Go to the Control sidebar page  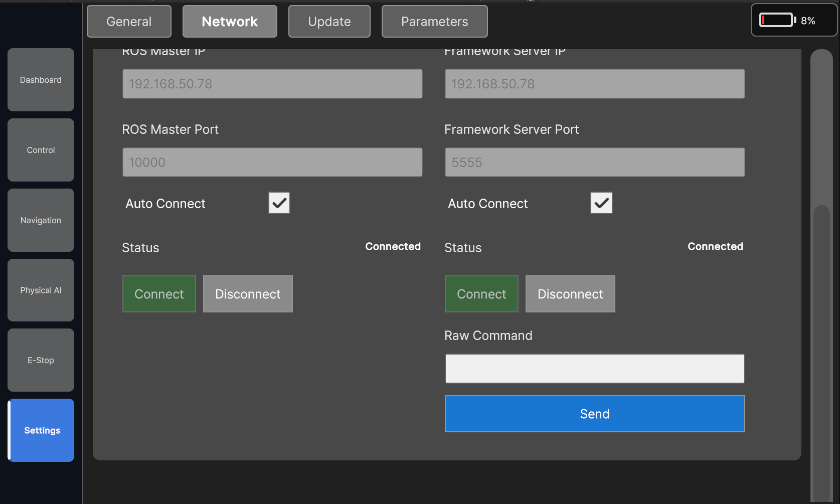41,150
